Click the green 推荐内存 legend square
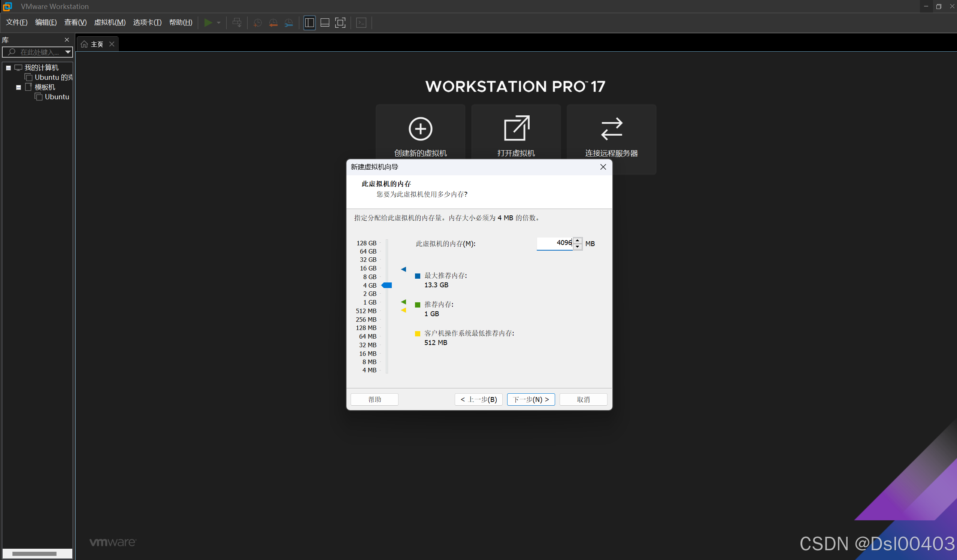 [418, 305]
